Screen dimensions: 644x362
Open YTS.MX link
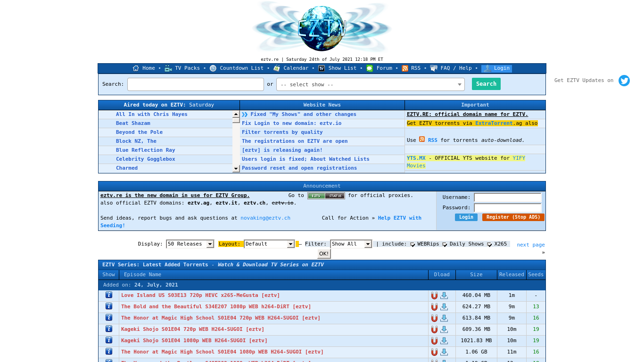click(416, 158)
